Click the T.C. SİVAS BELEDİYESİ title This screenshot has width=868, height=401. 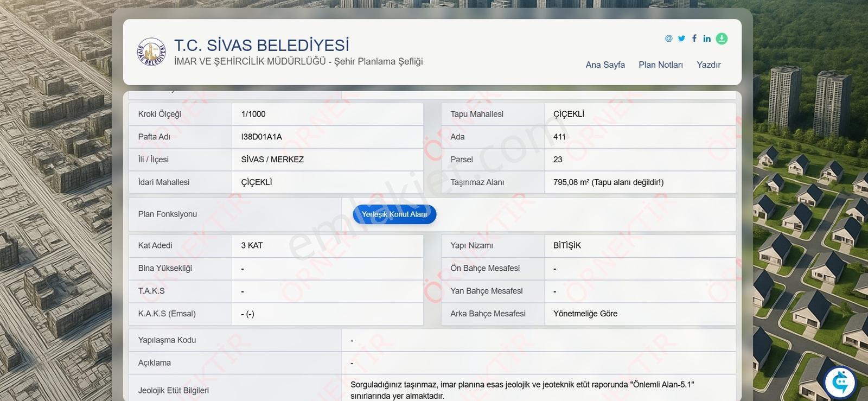[261, 45]
